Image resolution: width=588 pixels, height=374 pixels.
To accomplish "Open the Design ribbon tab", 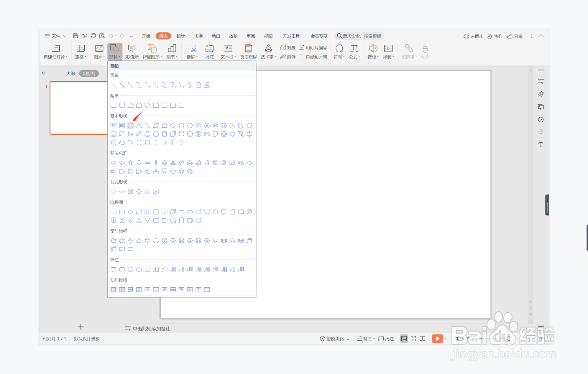I will point(181,36).
